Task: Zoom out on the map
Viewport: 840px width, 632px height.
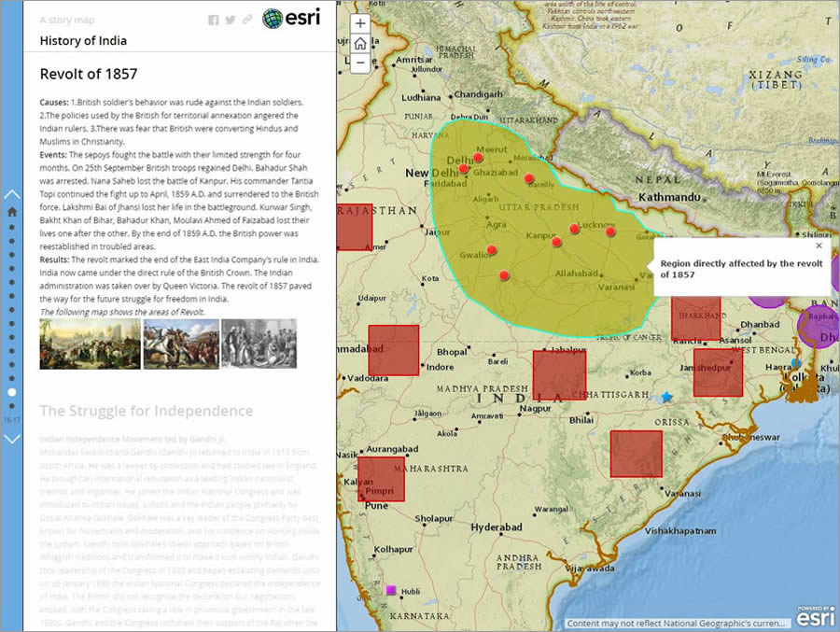Action: click(360, 63)
